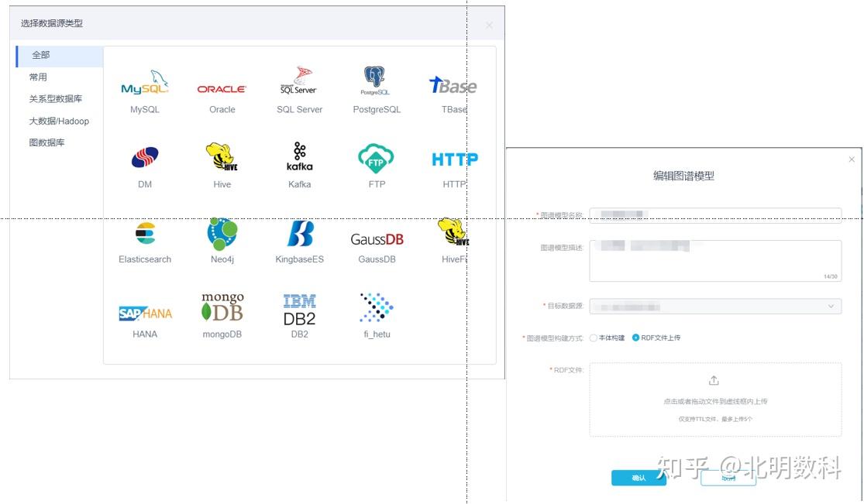Pick the IBM DB2 icon
Screen dimensions: 864x504
(x=299, y=310)
